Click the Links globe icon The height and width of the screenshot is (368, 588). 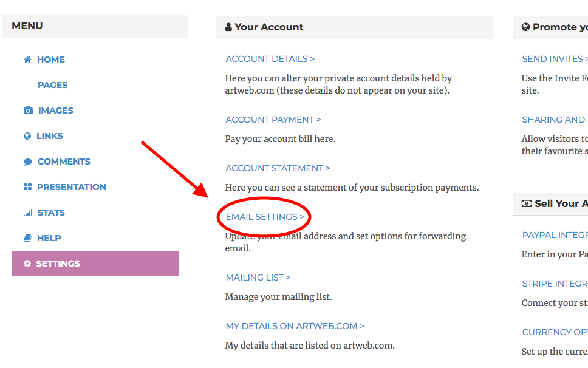[x=27, y=136]
